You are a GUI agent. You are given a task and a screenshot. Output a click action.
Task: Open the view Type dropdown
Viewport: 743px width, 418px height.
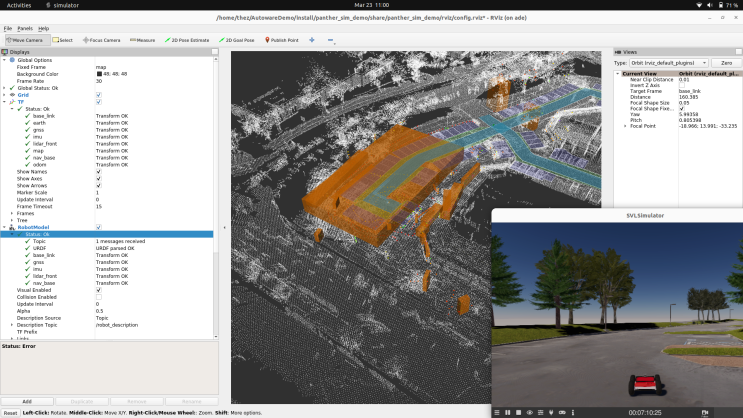pos(669,62)
